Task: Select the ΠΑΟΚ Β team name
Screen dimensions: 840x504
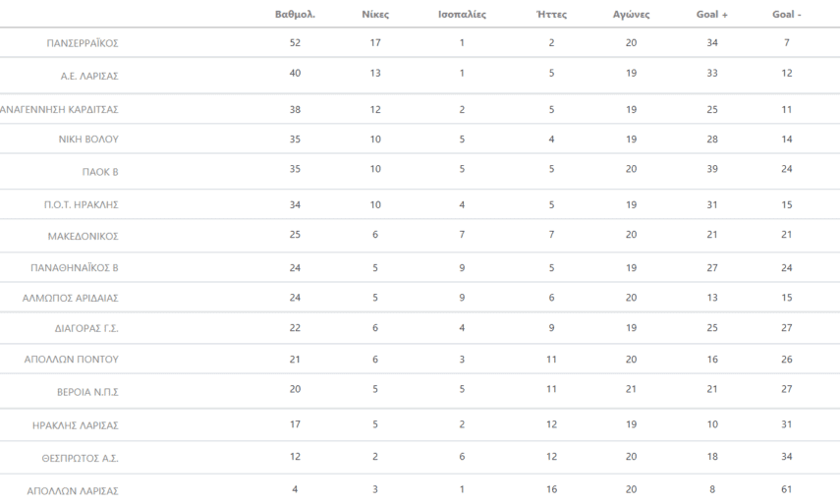Action: 99,172
